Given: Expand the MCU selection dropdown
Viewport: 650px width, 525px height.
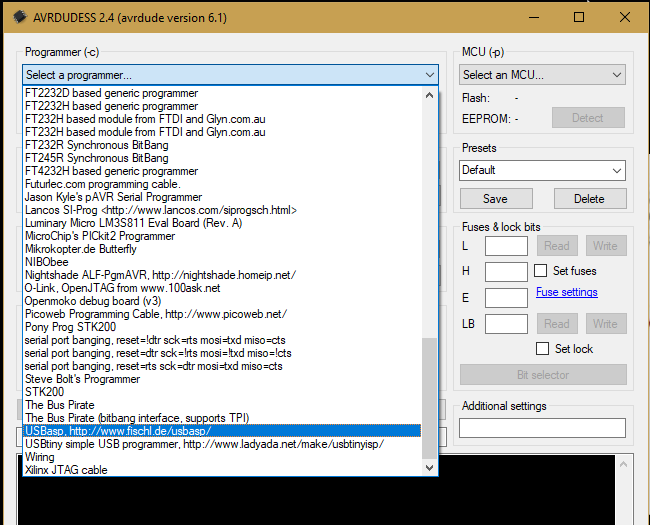Looking at the screenshot, I should (542, 75).
